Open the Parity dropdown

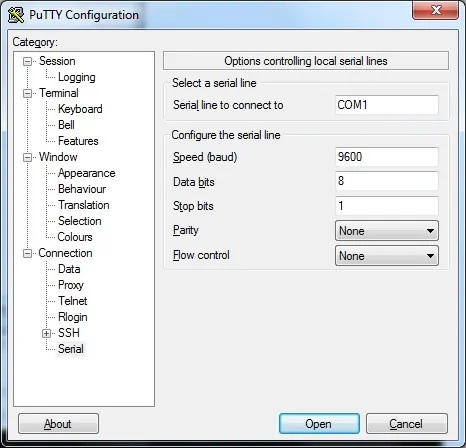(x=387, y=231)
